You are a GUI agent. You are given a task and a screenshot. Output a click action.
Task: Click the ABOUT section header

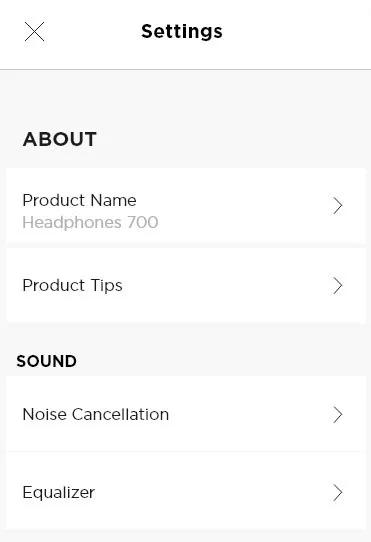click(x=59, y=139)
